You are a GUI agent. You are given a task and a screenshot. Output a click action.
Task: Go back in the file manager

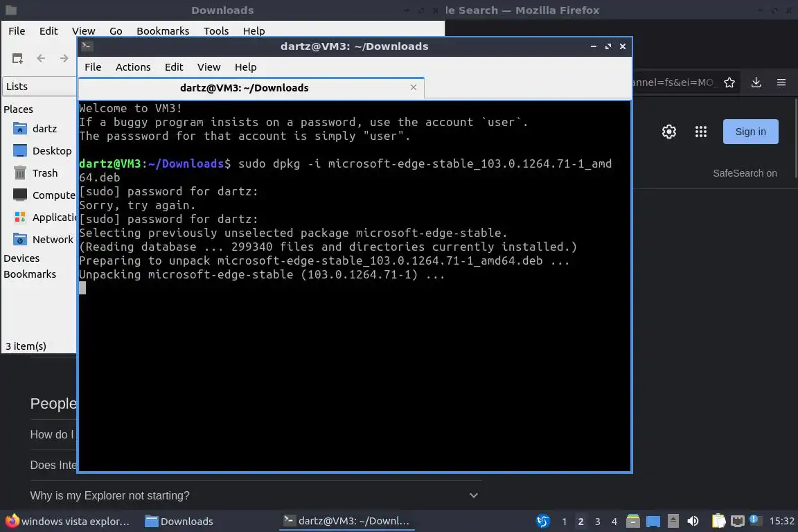click(42, 59)
